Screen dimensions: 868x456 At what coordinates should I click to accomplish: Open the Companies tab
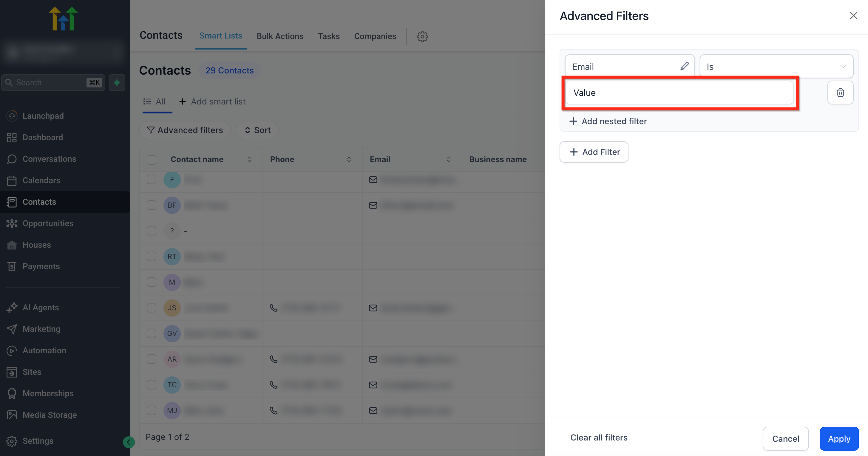tap(375, 36)
